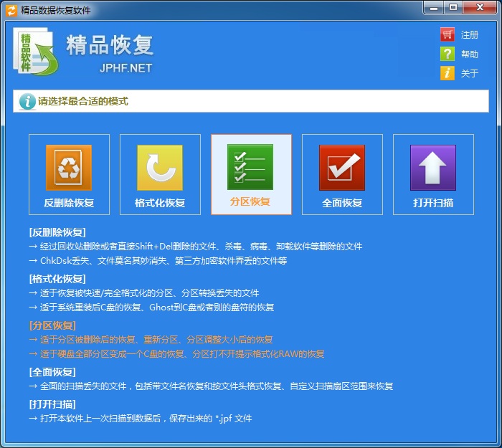This screenshot has width=502, height=448.
Task: Click the 精品恢复 title text
Action: click(110, 44)
